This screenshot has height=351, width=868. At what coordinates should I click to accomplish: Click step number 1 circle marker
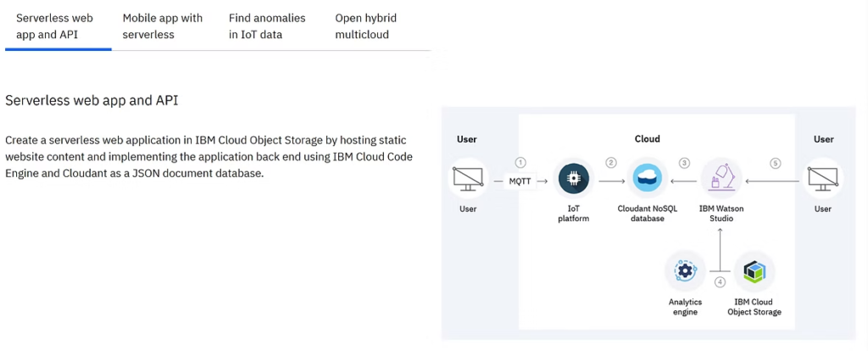[520, 163]
